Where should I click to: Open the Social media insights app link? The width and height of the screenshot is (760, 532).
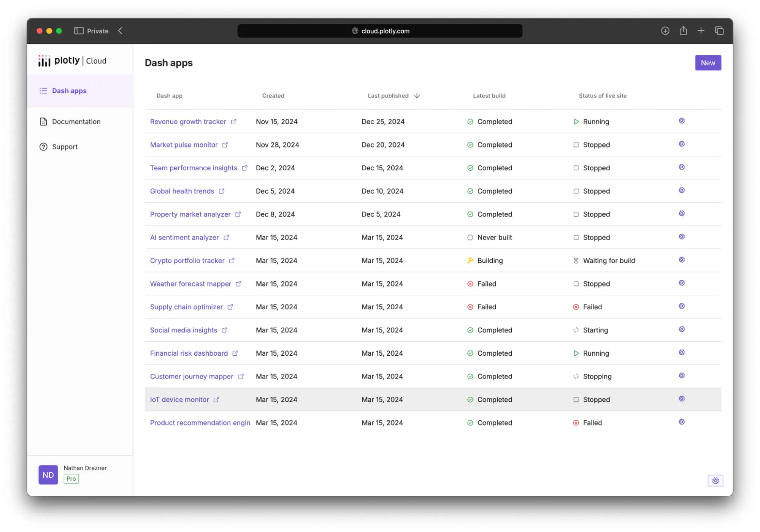tap(184, 330)
